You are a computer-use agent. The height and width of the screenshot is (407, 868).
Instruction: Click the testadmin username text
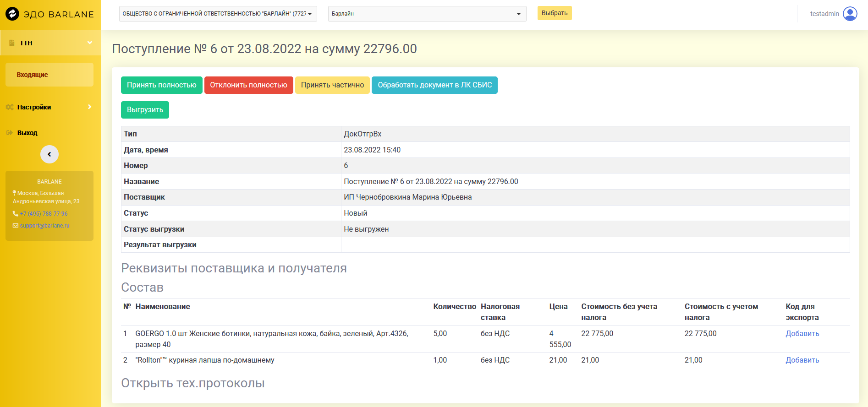[x=824, y=14]
